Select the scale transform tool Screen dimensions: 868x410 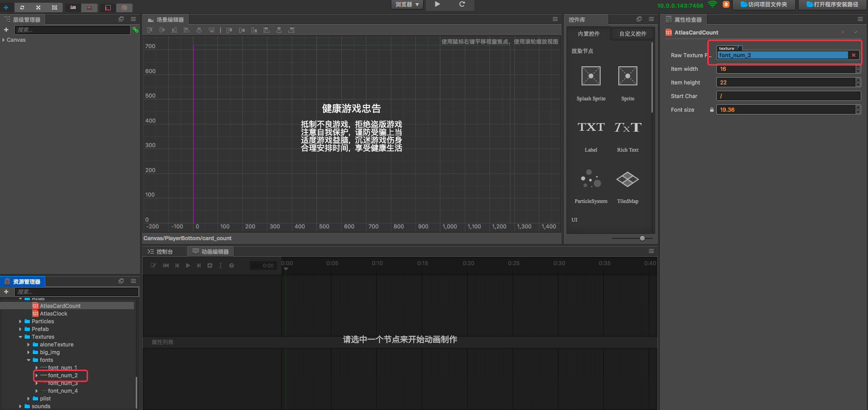point(38,8)
